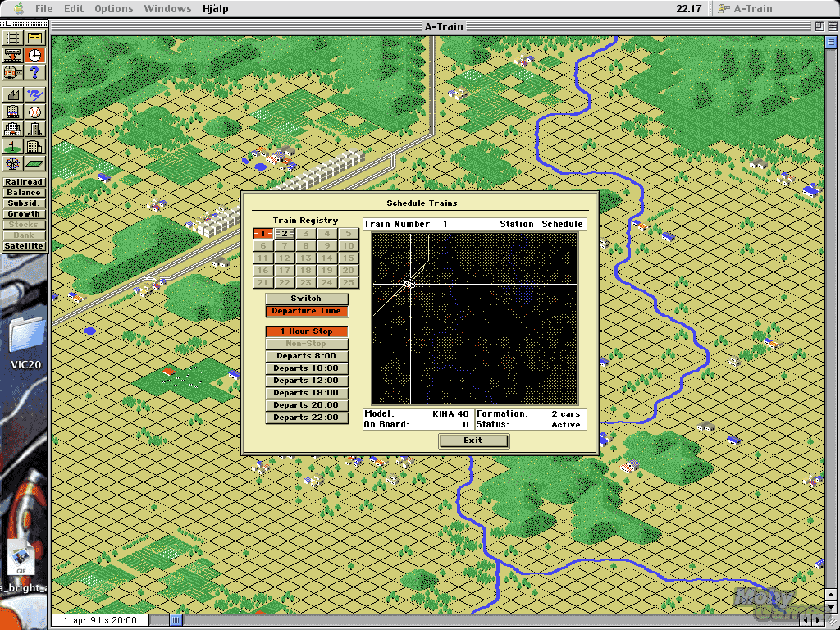Image resolution: width=840 pixels, height=630 pixels.
Task: Click the blue question mark help tool
Action: (x=34, y=72)
